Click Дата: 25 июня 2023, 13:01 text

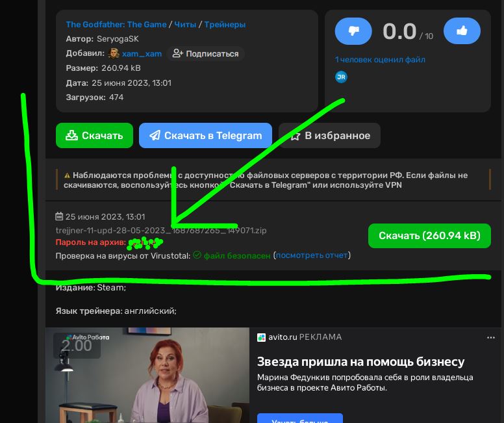[119, 83]
